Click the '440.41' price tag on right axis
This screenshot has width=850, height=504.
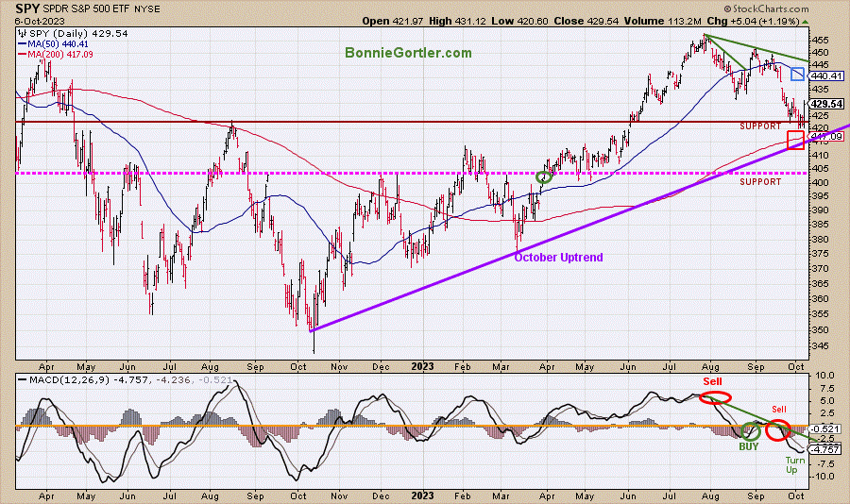coord(826,76)
